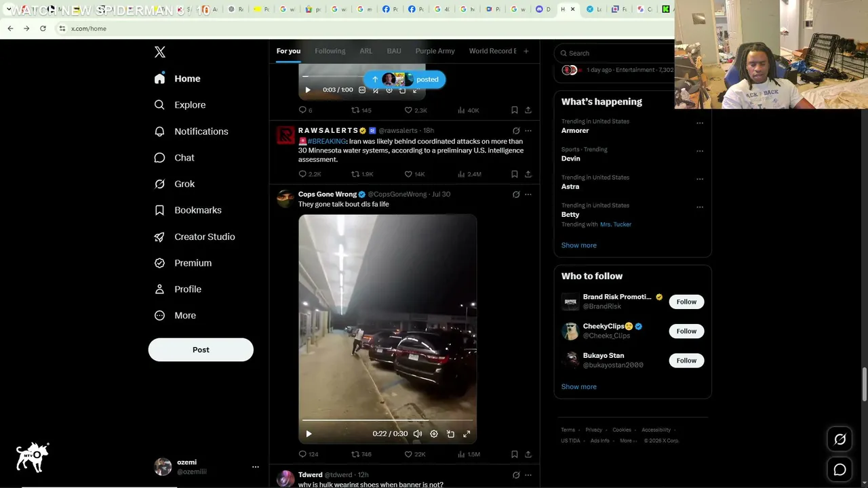Open the More menu in the sidebar

coord(176,316)
